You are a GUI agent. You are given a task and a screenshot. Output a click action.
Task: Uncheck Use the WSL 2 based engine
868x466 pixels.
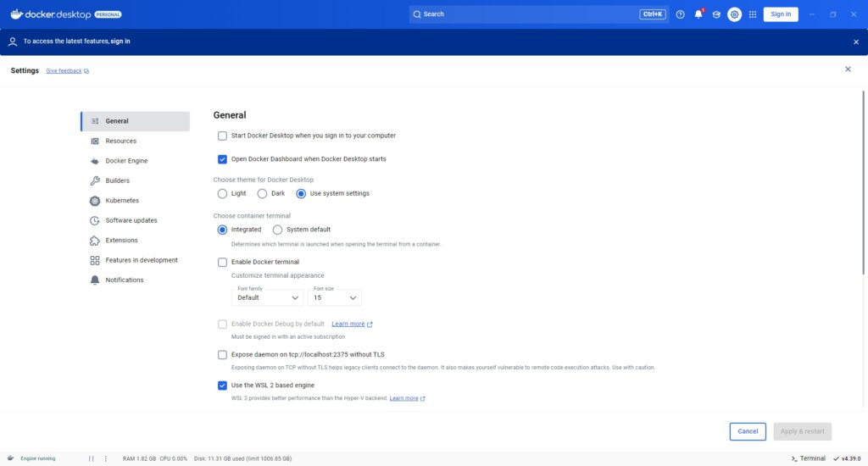coord(222,386)
